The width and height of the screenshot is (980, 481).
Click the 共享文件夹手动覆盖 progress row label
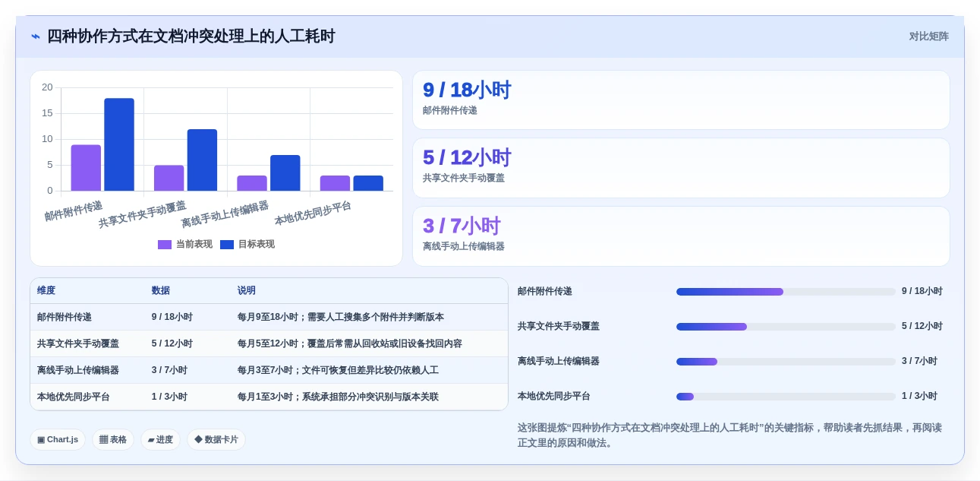[559, 327]
